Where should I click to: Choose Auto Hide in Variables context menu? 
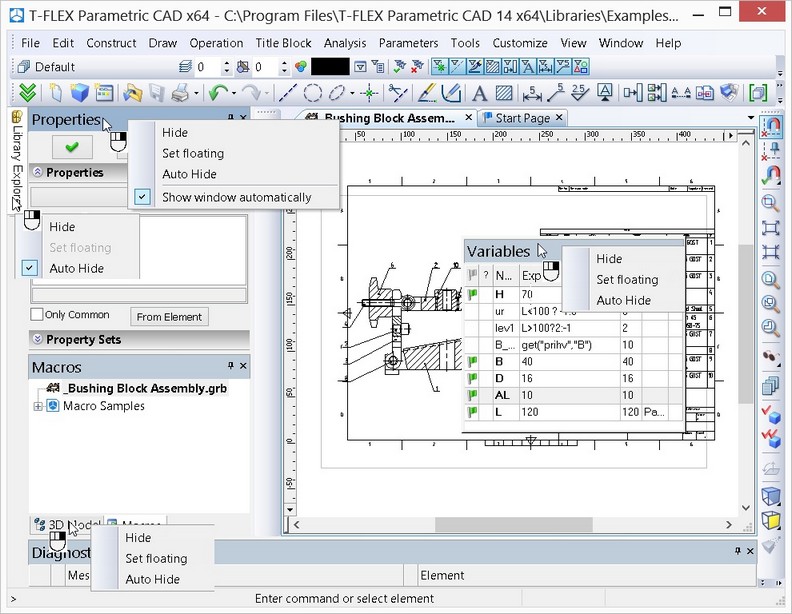click(x=623, y=300)
